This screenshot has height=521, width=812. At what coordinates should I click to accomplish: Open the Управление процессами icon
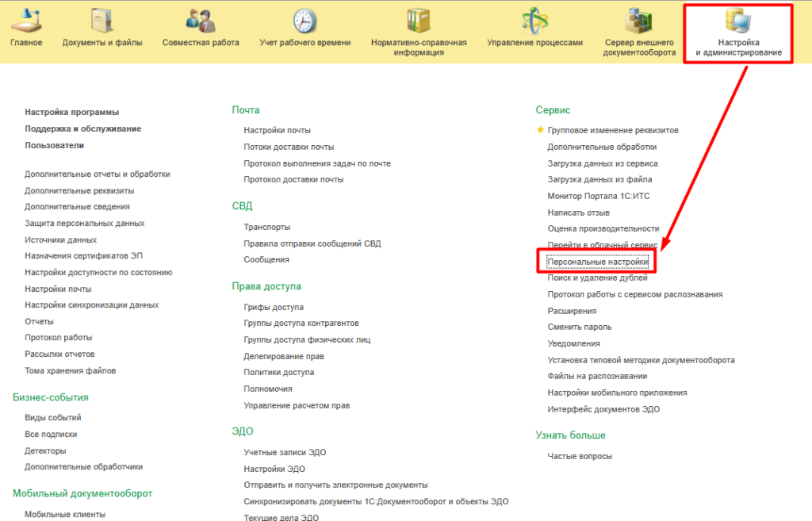point(535,21)
